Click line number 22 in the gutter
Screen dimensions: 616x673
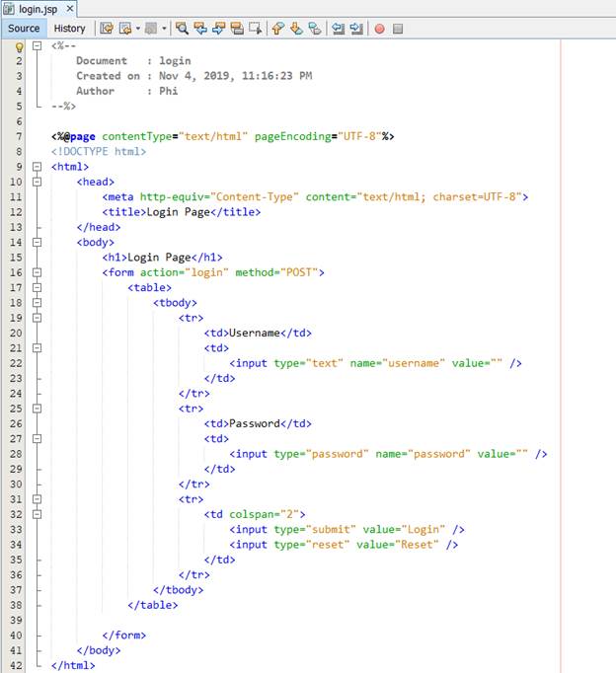(x=16, y=363)
